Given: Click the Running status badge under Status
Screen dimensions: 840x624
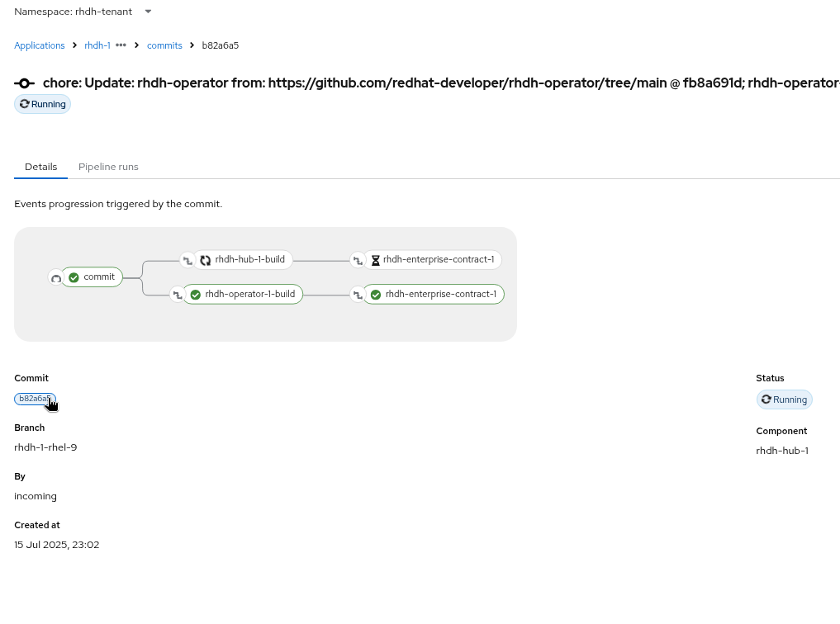Looking at the screenshot, I should [784, 399].
